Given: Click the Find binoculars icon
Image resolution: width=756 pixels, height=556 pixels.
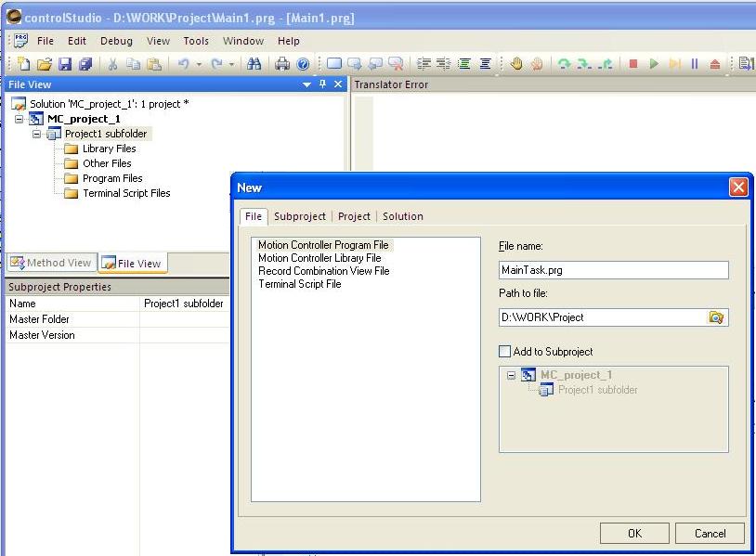Looking at the screenshot, I should click(254, 64).
